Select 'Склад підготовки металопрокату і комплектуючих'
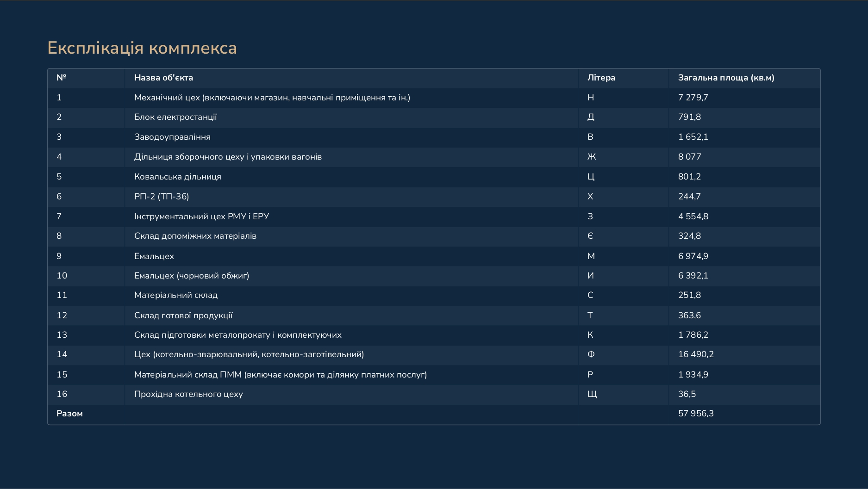868x489 pixels. [238, 335]
